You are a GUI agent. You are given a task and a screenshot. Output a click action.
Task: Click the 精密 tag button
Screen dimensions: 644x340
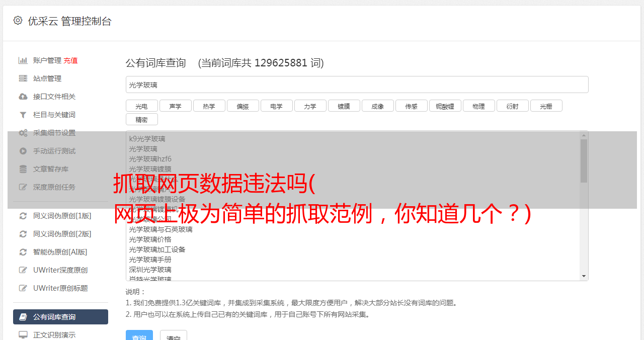coord(142,119)
